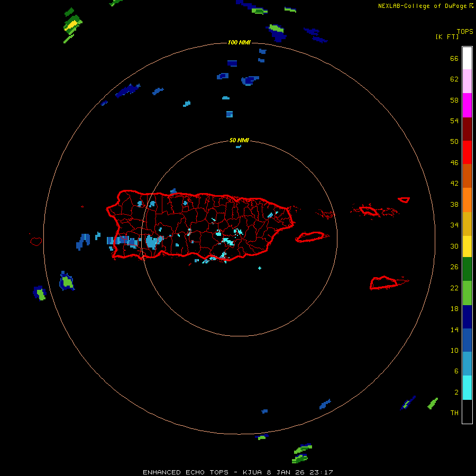Click the 10 legend value
This screenshot has height=476, width=476.
click(454, 350)
